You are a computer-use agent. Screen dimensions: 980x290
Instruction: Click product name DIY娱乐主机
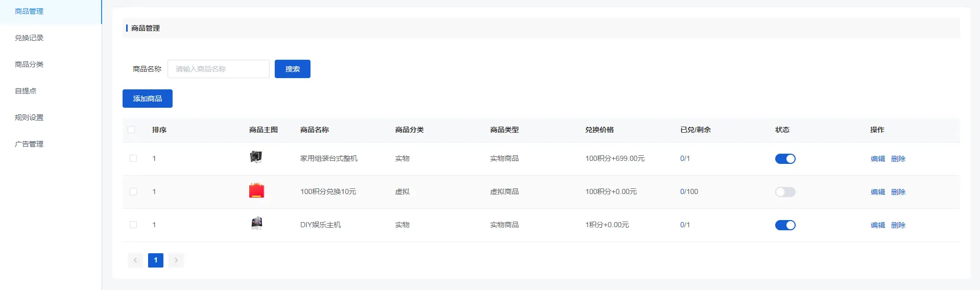(x=320, y=225)
